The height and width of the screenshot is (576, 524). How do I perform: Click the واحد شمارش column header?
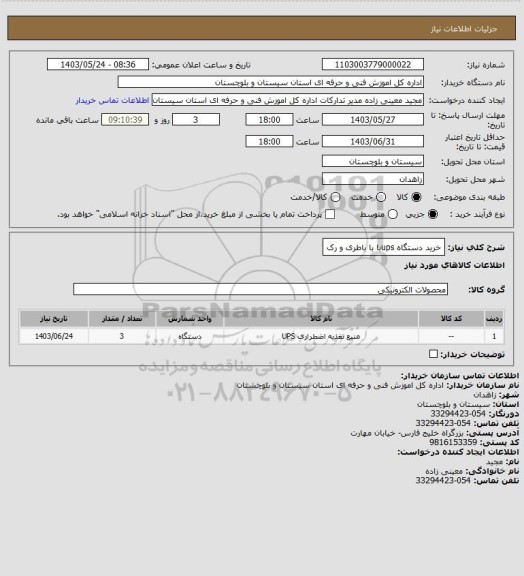190,318
